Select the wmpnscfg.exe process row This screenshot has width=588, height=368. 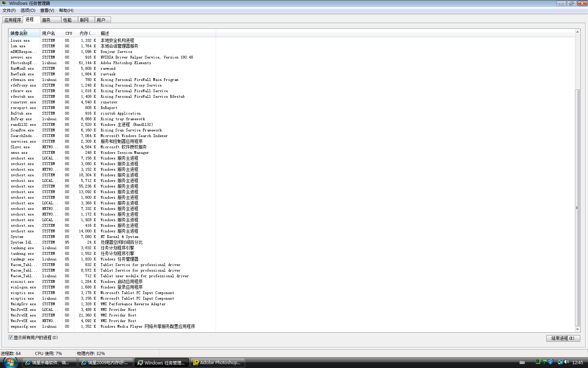(112, 326)
